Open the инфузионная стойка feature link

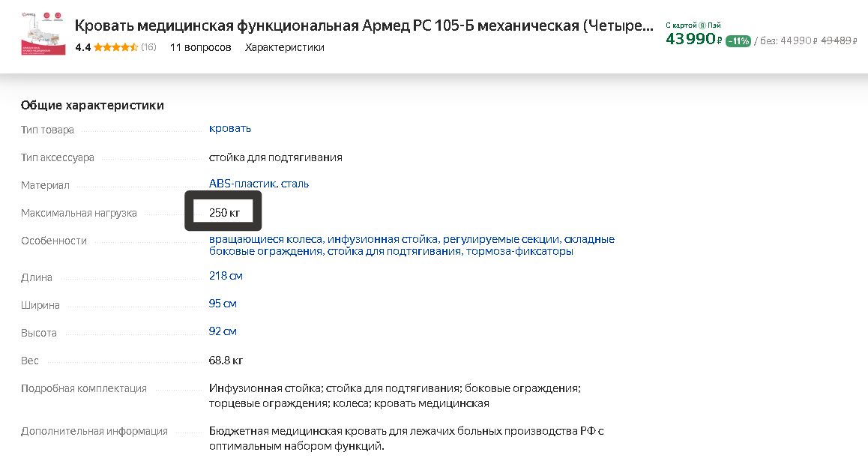click(383, 239)
